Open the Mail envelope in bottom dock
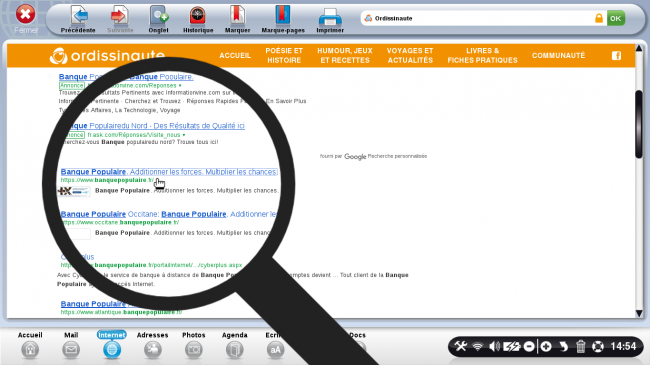The image size is (650, 365). click(71, 349)
